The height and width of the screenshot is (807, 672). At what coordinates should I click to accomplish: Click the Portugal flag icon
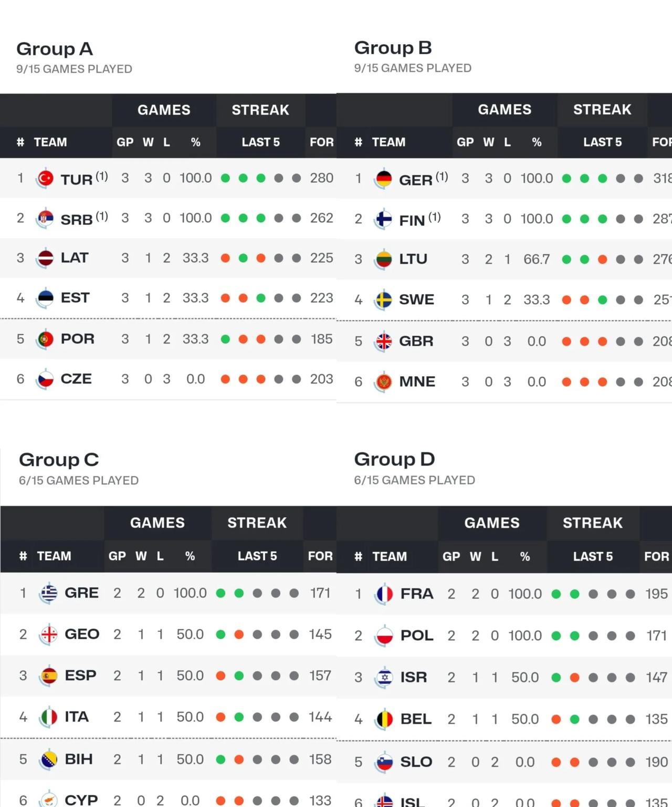point(46,339)
